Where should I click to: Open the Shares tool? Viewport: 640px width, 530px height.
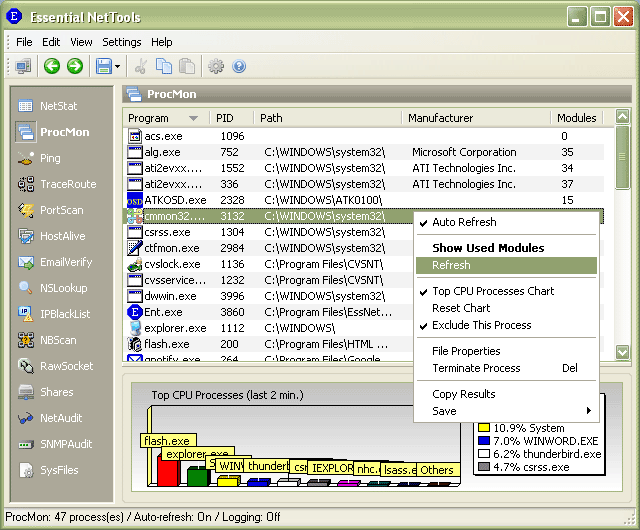point(45,392)
